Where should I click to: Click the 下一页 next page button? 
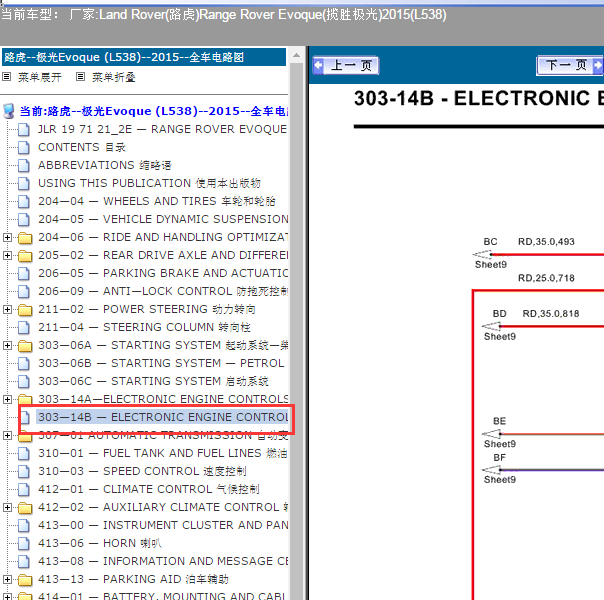pos(569,65)
